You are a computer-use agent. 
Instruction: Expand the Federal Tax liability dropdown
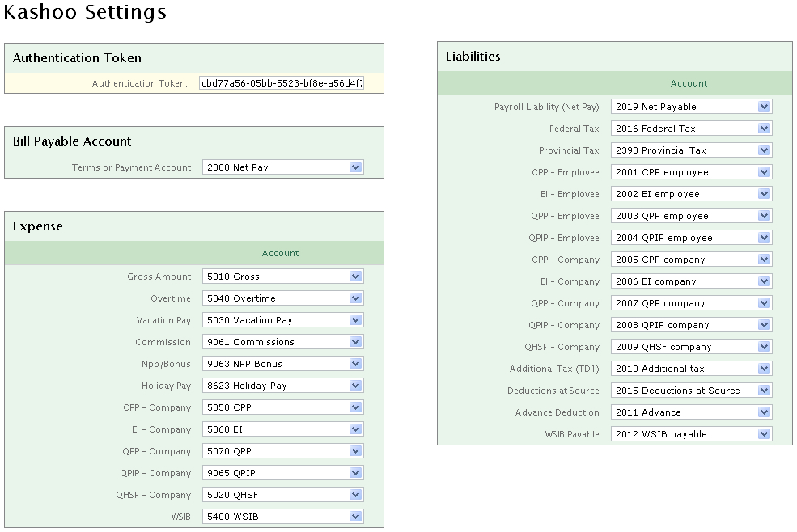point(691,129)
